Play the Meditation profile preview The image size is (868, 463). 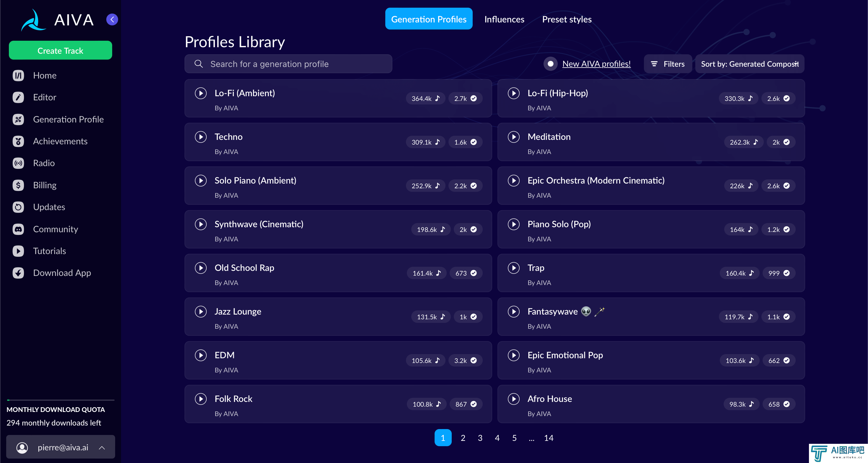coord(514,137)
